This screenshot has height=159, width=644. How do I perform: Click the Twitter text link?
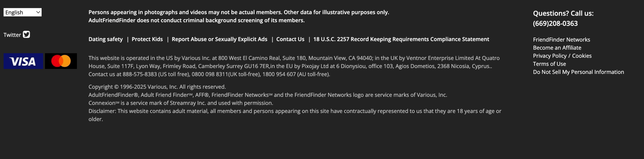[12, 35]
